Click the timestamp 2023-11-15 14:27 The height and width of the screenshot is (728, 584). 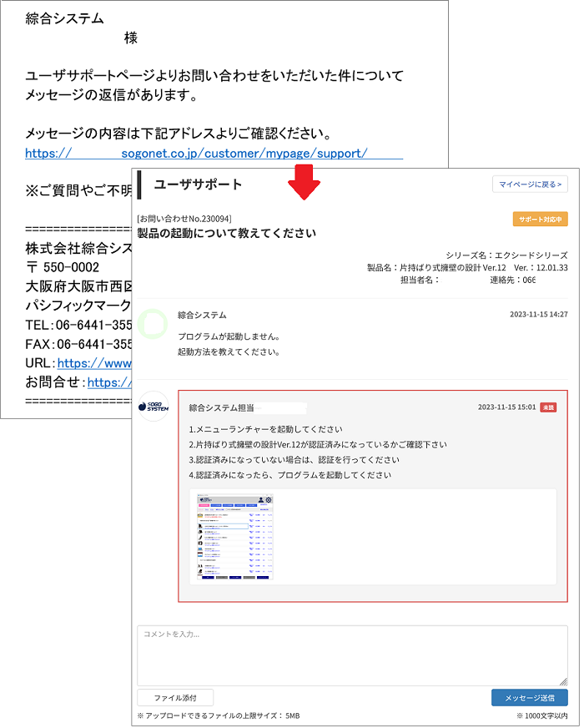(539, 314)
